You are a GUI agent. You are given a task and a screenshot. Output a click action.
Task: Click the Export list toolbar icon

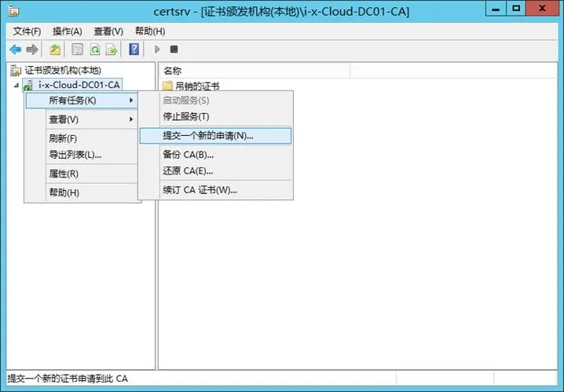[112, 49]
